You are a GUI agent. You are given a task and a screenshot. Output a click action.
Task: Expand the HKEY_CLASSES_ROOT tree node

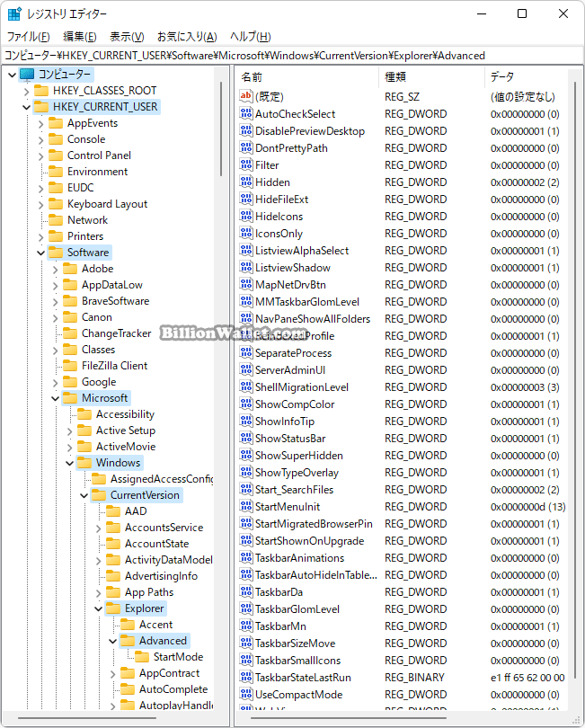26,91
